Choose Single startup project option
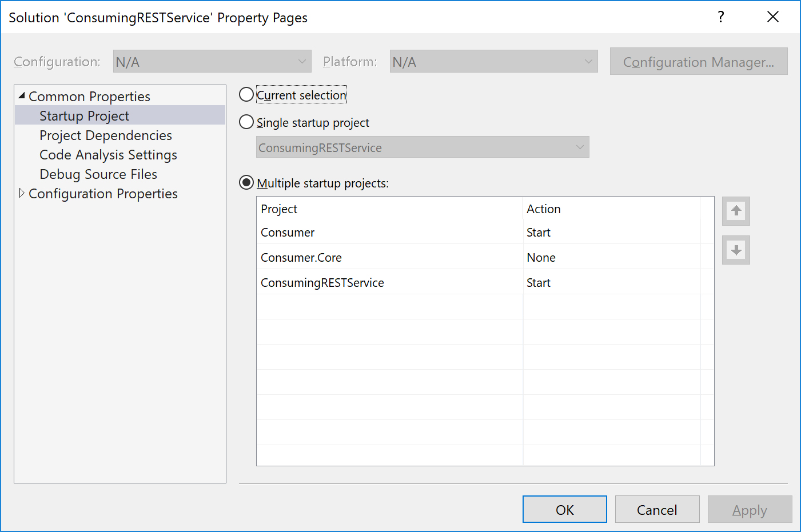 [246, 122]
